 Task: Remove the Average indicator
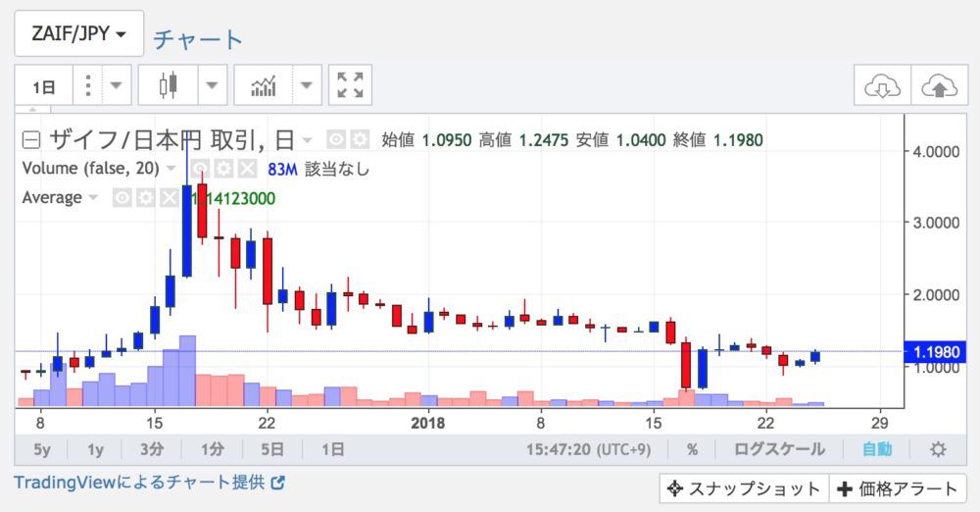click(170, 198)
